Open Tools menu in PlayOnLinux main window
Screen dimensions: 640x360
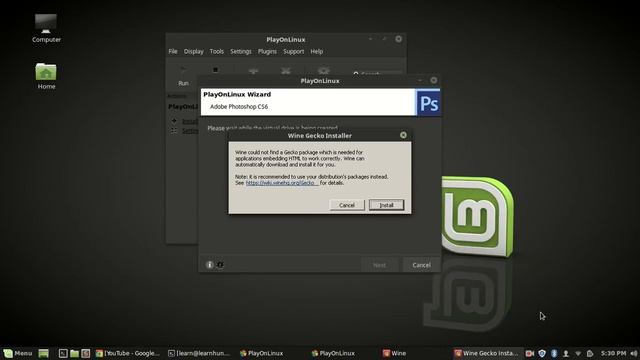point(217,51)
